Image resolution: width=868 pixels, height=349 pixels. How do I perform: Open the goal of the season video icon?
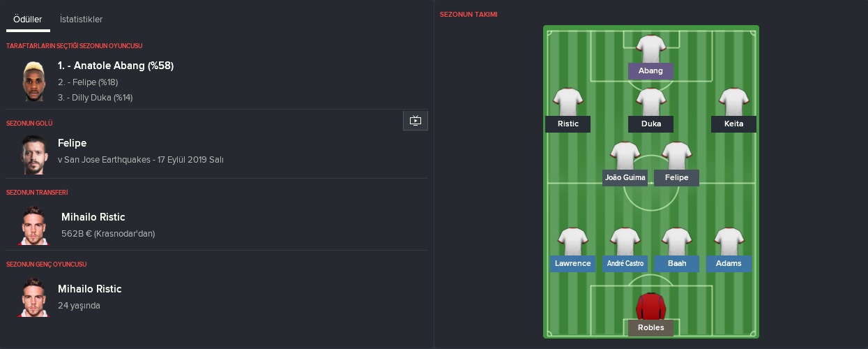click(416, 121)
